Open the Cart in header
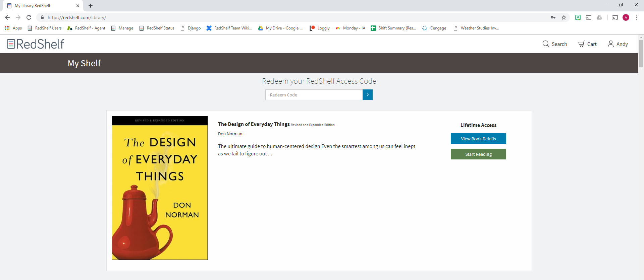Viewport: 644px width, 280px height. (x=587, y=44)
